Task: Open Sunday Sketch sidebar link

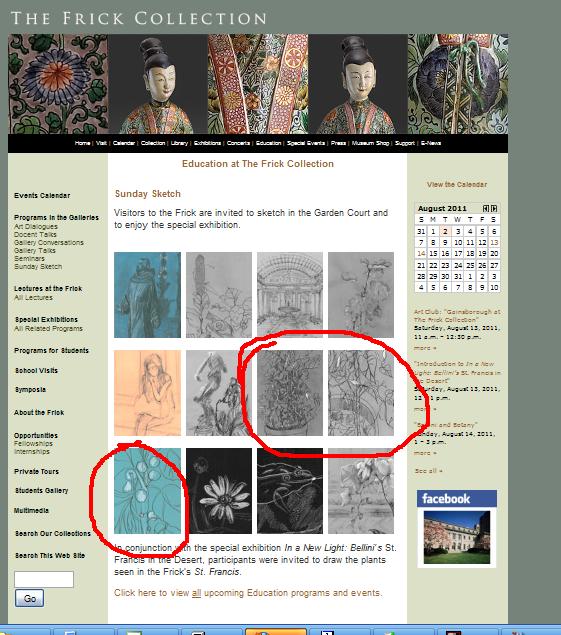Action: tap(38, 266)
